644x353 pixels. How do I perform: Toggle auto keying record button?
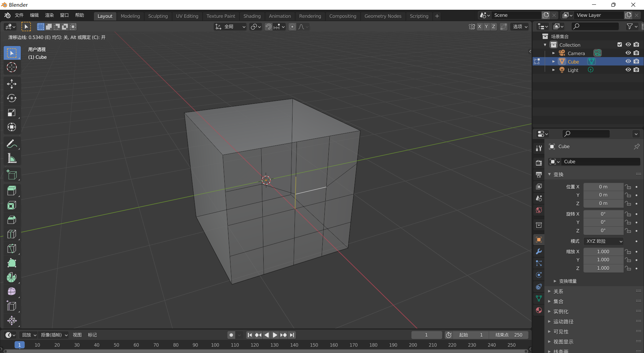click(x=231, y=335)
